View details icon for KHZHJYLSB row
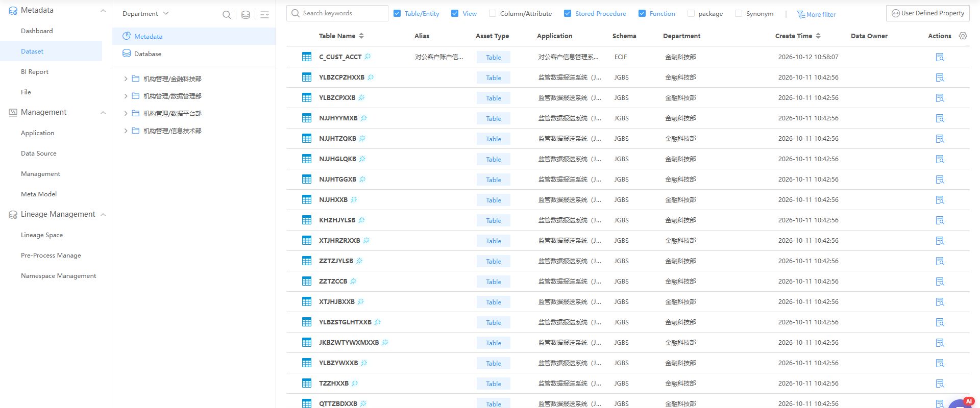980x408 pixels. [940, 220]
